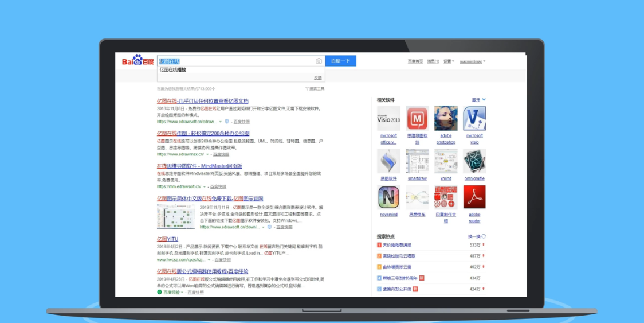Click the 百度一下 search button
The image size is (644, 323).
(340, 60)
